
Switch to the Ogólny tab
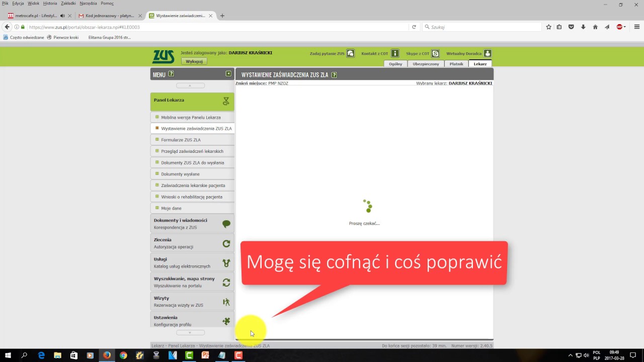(x=395, y=64)
